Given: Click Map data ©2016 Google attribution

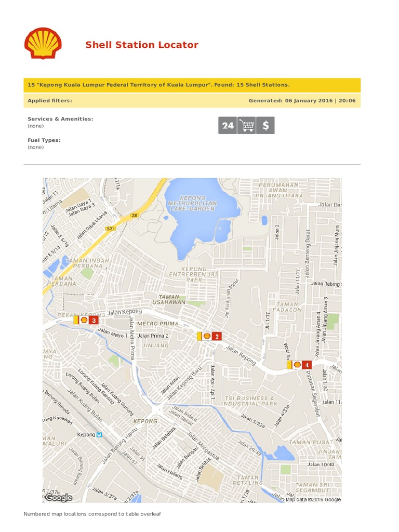Looking at the screenshot, I should [x=313, y=499].
